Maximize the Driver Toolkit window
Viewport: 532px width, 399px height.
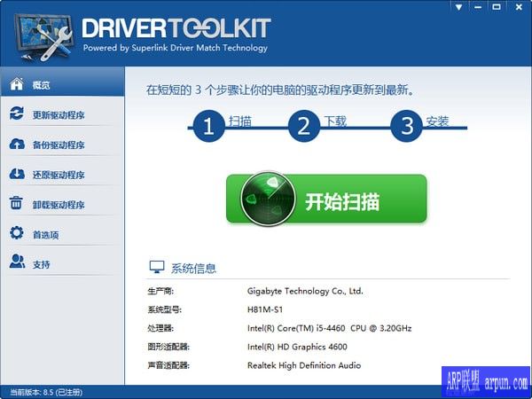[x=497, y=7]
